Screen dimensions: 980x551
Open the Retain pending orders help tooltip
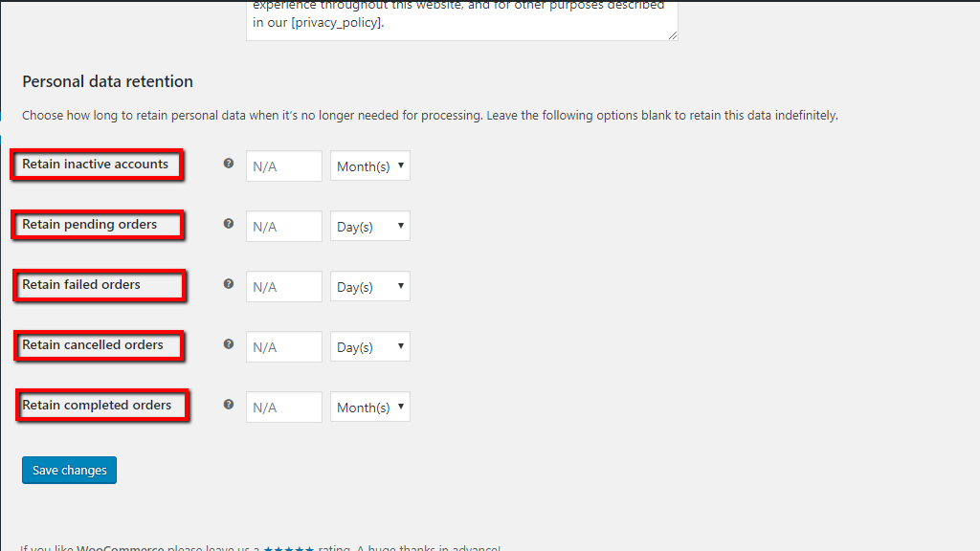[228, 224]
